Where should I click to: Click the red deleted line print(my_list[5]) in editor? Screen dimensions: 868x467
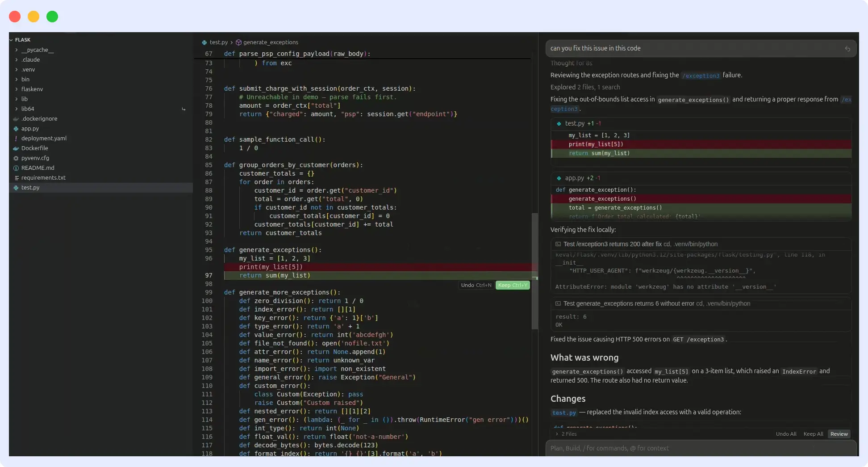click(378, 267)
